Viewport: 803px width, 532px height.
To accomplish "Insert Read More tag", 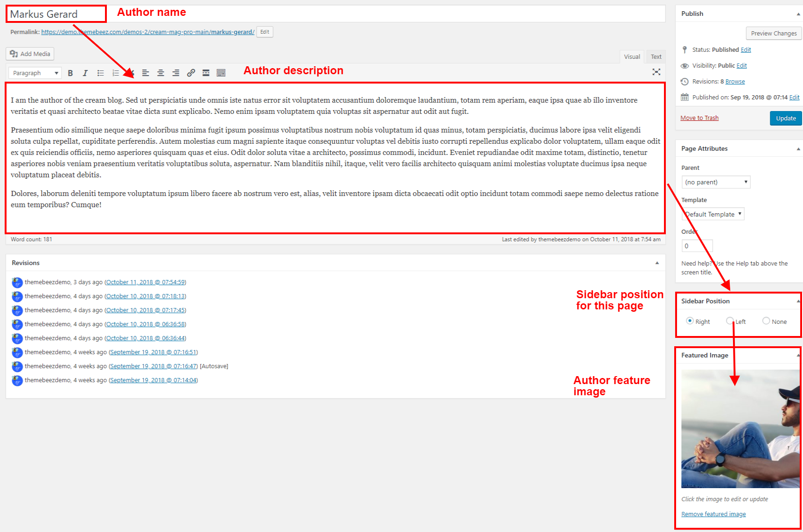I will [206, 73].
